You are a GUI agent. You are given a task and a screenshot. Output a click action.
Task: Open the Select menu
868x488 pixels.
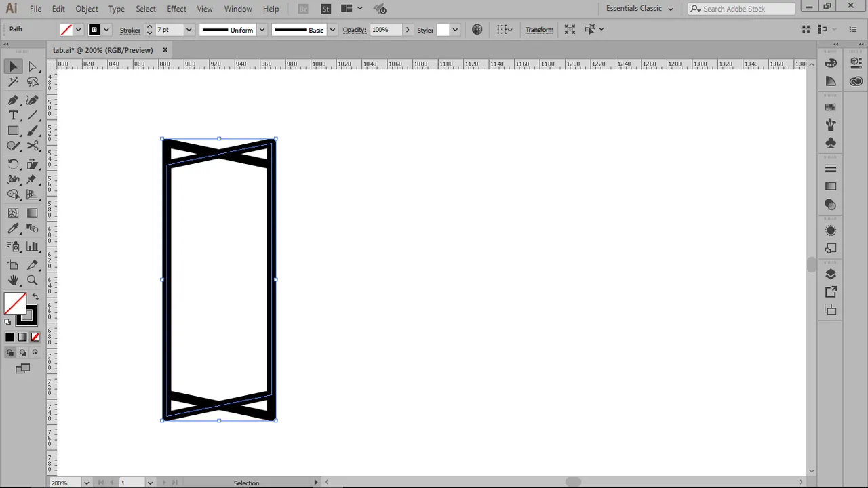click(146, 9)
